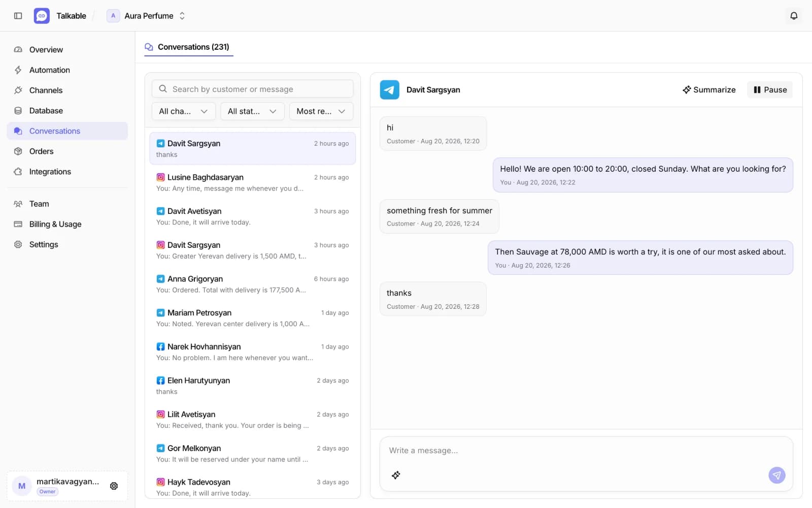Click the Automation lightning icon
Screen dimensions: 812x508
tap(18, 70)
